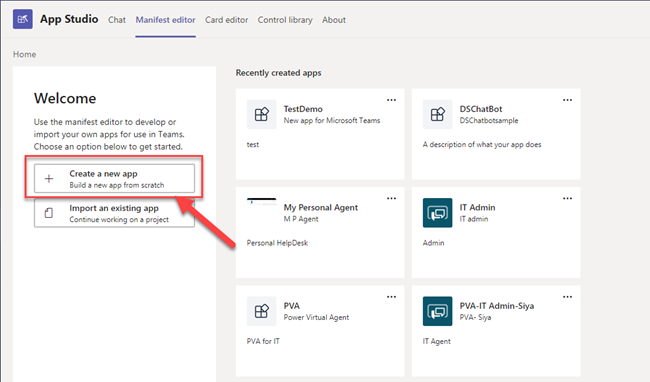
Task: Click the Welcome heading
Action: pyautogui.click(x=65, y=98)
